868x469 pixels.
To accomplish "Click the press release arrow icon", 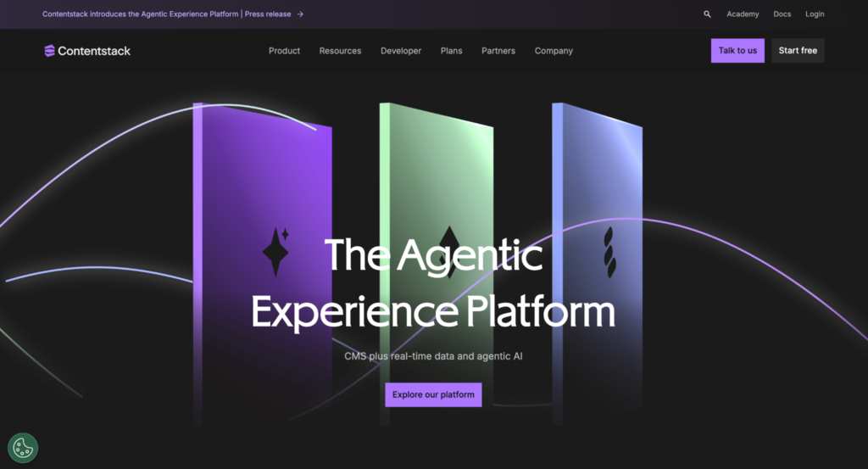I will coord(300,14).
